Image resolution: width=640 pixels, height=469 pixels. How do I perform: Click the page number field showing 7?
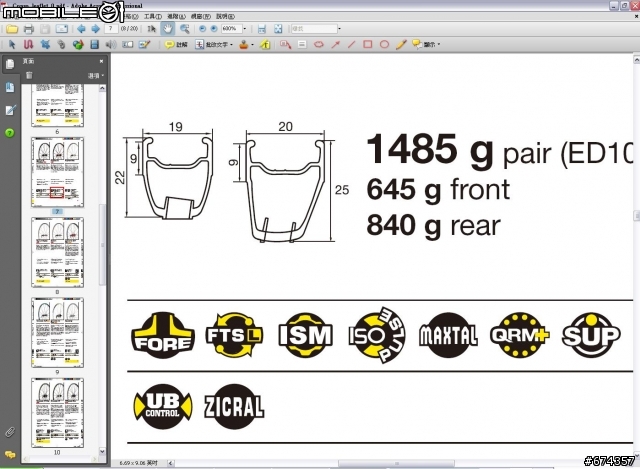pos(111,29)
